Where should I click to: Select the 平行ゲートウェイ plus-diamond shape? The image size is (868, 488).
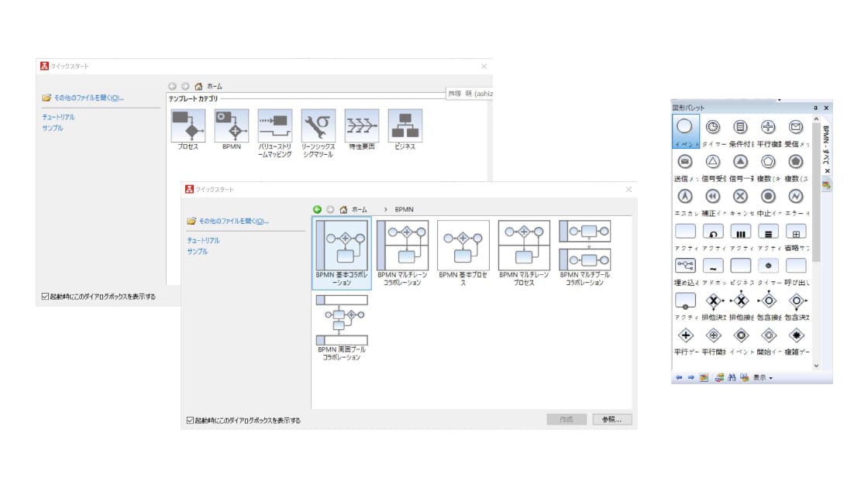click(685, 335)
